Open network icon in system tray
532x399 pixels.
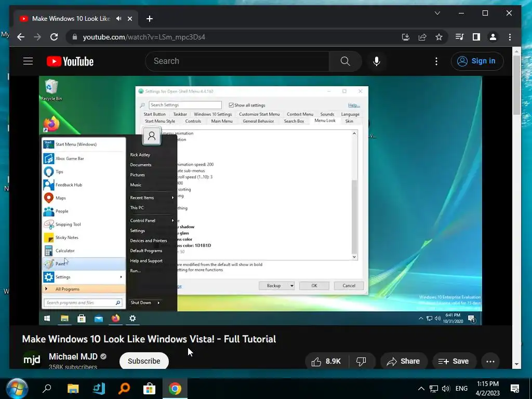[x=434, y=389]
